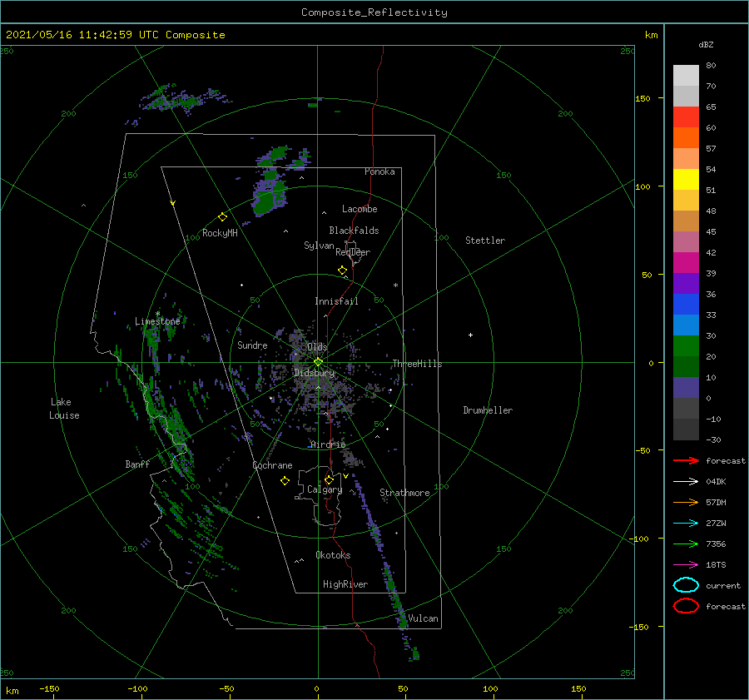Viewport: 749px width, 700px height.
Task: Click the asterisk marker near Limestone
Action: click(x=157, y=314)
